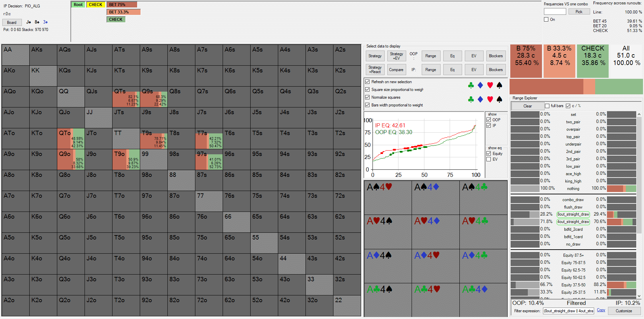This screenshot has width=644, height=319.
Task: Click the red heart suit icon beside Normalize squares
Action: click(x=490, y=99)
